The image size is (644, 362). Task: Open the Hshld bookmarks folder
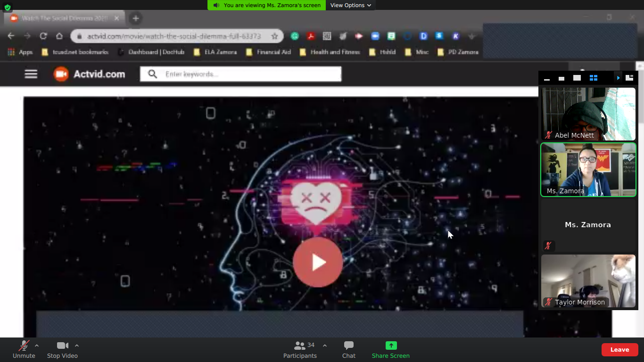[x=382, y=52]
